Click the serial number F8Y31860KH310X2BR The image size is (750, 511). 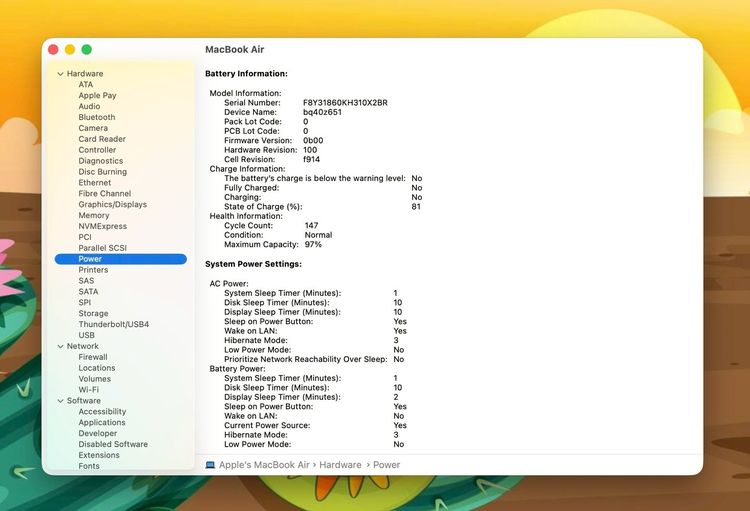click(x=345, y=103)
